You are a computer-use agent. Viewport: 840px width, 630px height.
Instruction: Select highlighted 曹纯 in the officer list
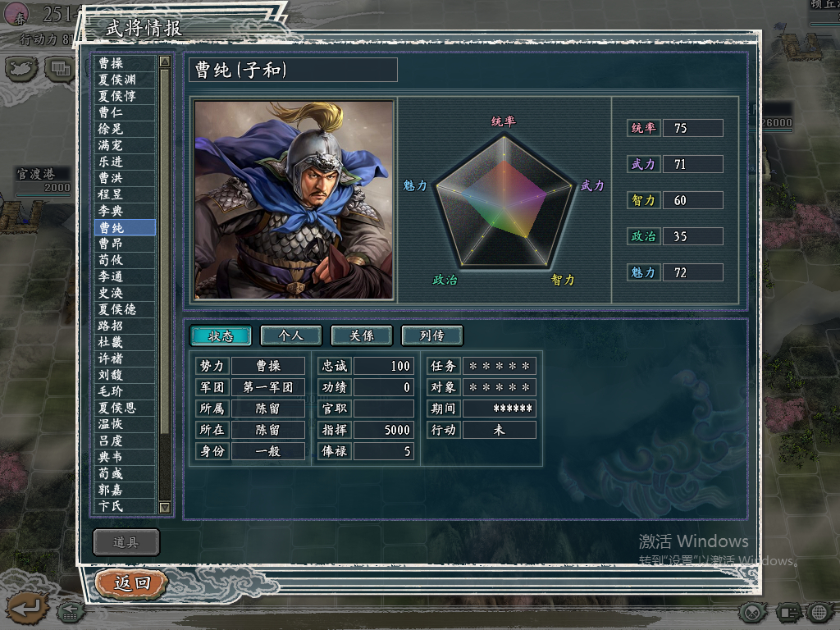pos(125,228)
